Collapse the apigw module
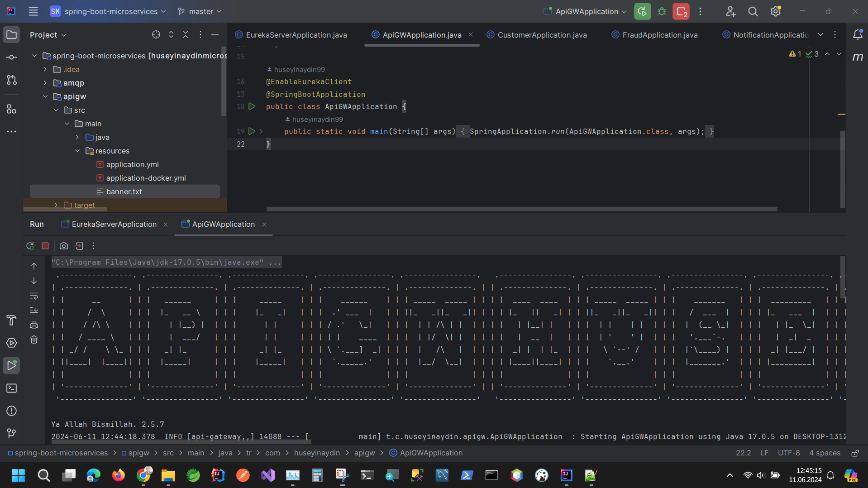Image resolution: width=868 pixels, height=488 pixels. click(45, 96)
